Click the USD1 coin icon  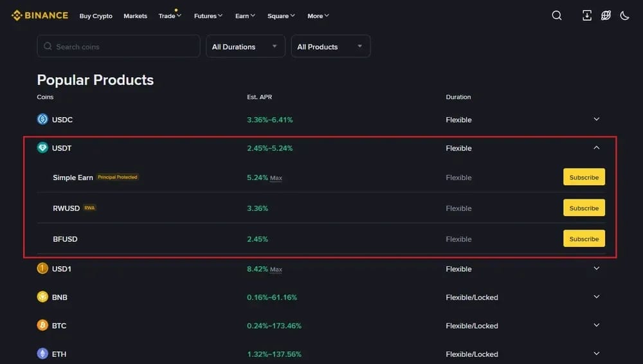point(42,268)
